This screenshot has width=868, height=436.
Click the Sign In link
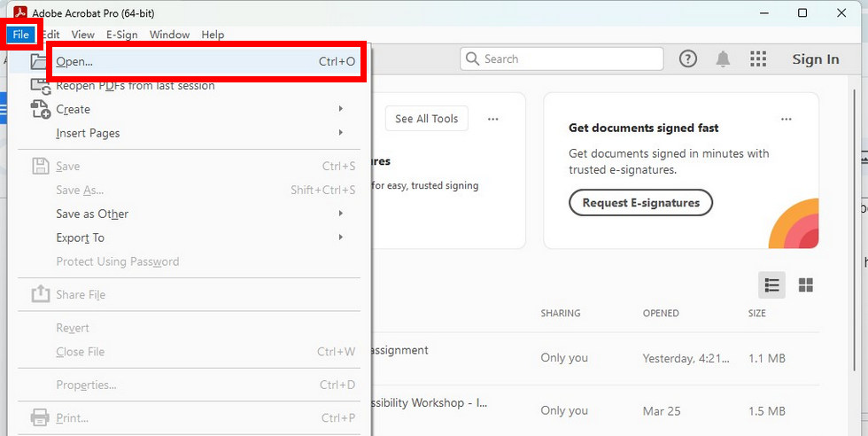point(816,59)
